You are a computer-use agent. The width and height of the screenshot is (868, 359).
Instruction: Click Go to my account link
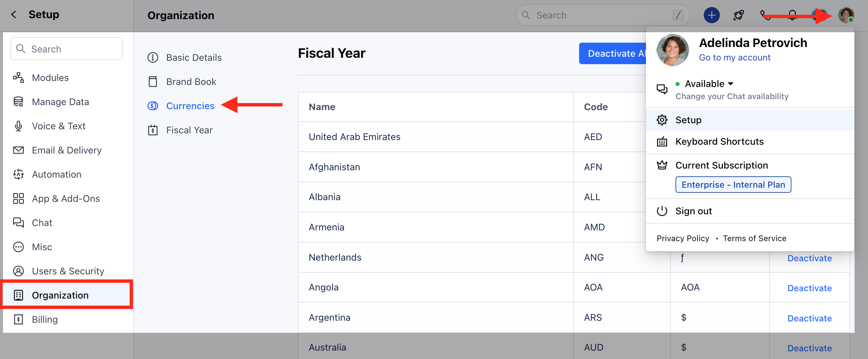(x=735, y=57)
